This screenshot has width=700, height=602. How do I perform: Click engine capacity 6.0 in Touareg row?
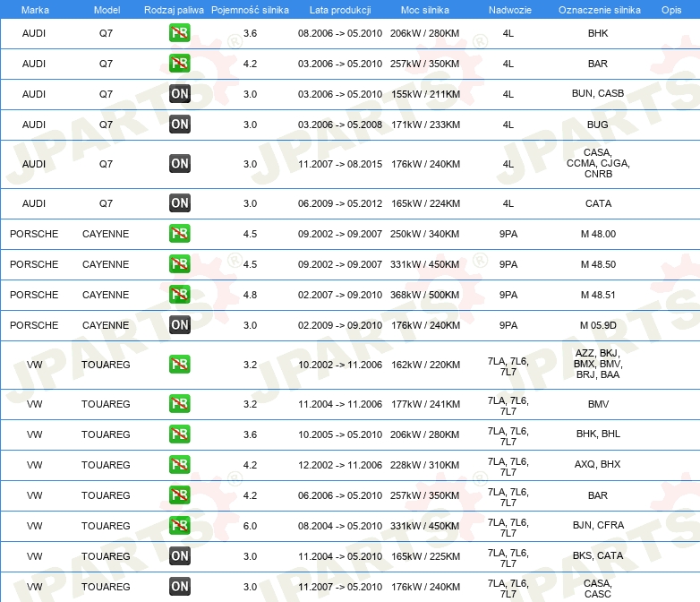click(250, 526)
